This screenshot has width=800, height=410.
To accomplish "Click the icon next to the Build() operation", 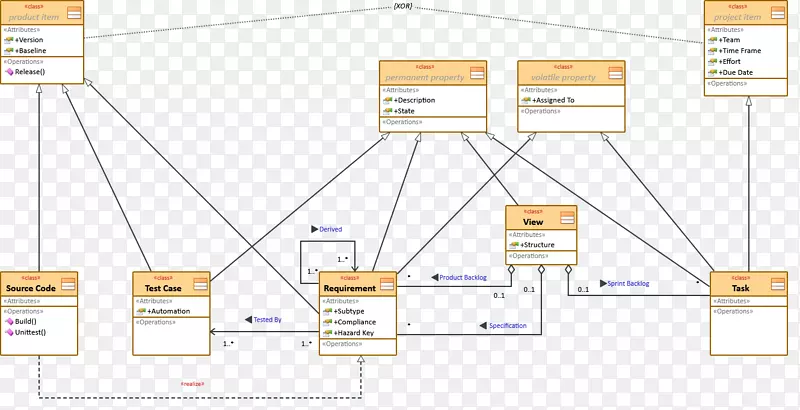I will (x=10, y=321).
